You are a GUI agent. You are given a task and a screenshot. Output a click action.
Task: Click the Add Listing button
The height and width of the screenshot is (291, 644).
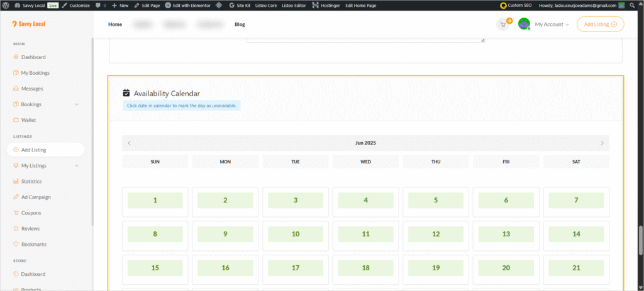[x=600, y=25]
